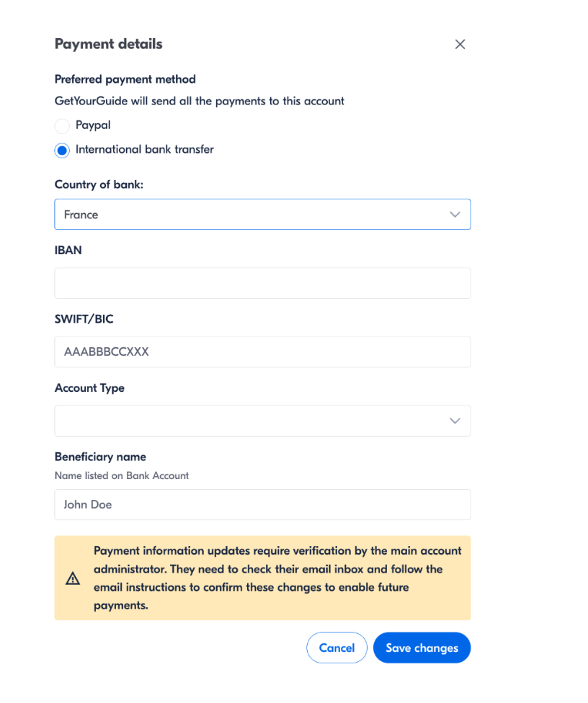Focus the IBAN input field
Image resolution: width=588 pixels, height=703 pixels.
pos(262,283)
